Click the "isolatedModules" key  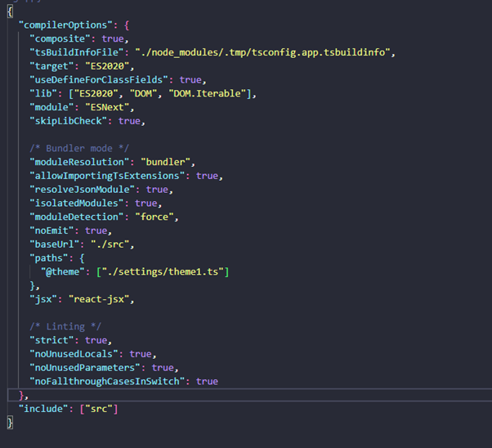point(77,204)
